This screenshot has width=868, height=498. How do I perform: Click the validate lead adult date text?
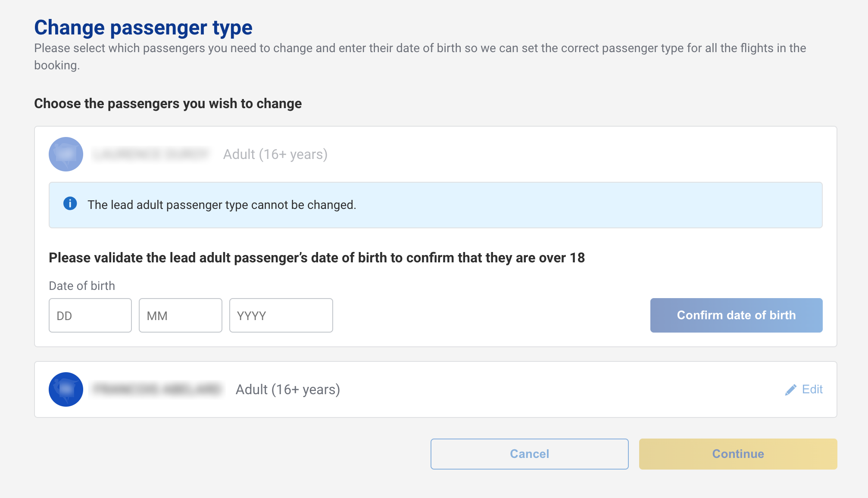click(317, 258)
